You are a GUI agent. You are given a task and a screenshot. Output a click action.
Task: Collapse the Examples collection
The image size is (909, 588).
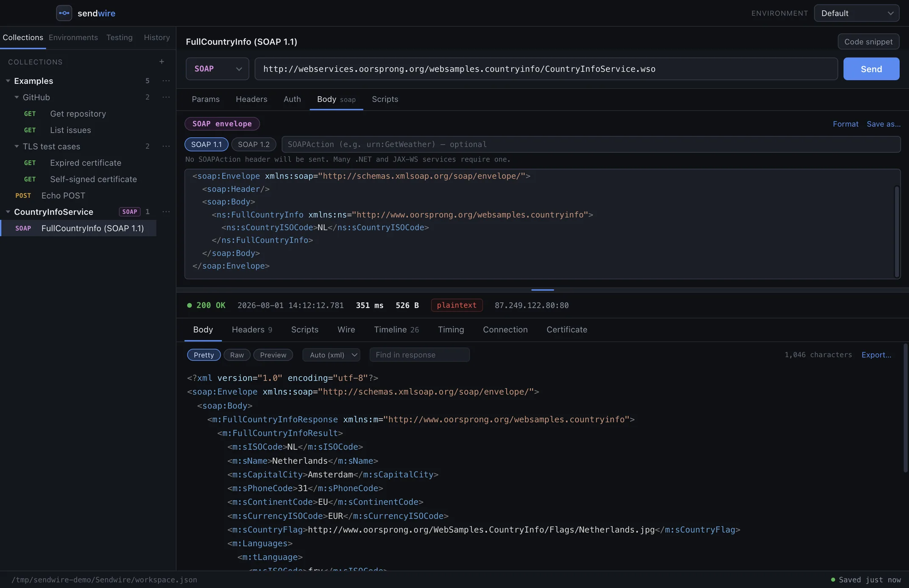click(x=8, y=81)
